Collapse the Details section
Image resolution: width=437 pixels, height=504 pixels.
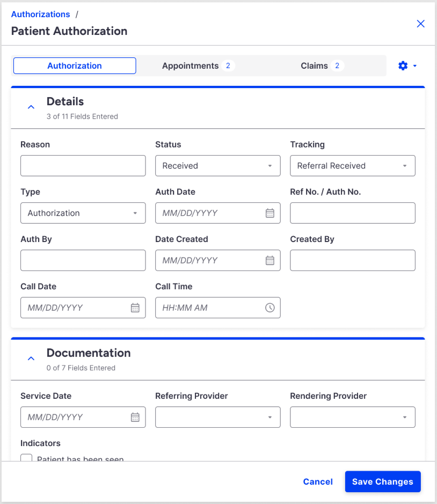(31, 107)
